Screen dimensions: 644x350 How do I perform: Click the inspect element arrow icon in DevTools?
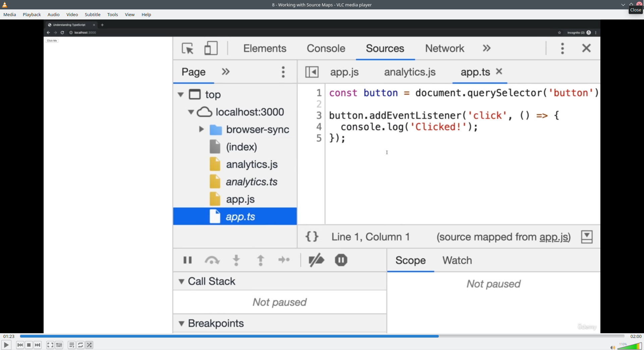187,48
